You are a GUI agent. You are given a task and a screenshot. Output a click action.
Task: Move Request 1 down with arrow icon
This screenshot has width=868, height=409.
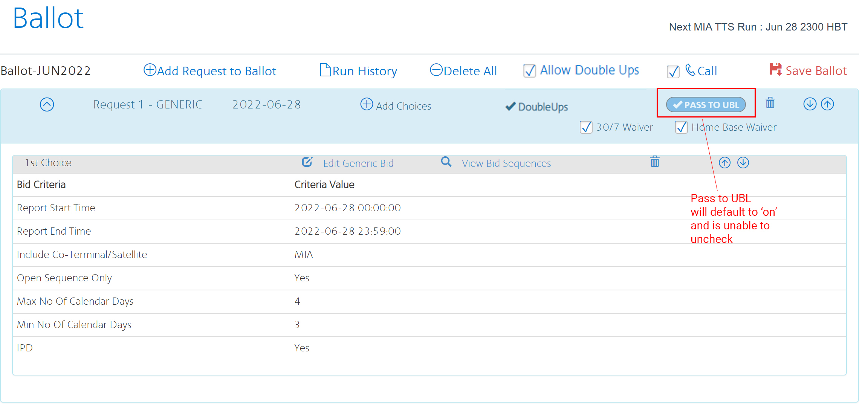[810, 104]
